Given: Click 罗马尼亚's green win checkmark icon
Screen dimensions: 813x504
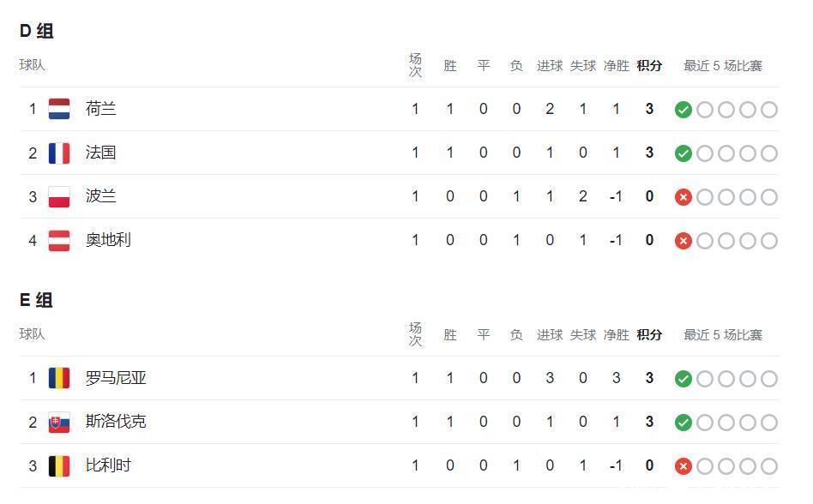Looking at the screenshot, I should click(x=684, y=379).
